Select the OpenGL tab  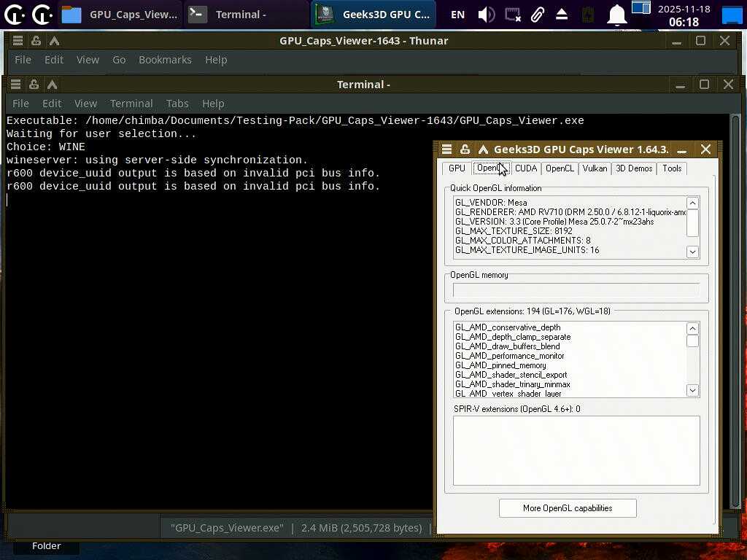coord(491,168)
